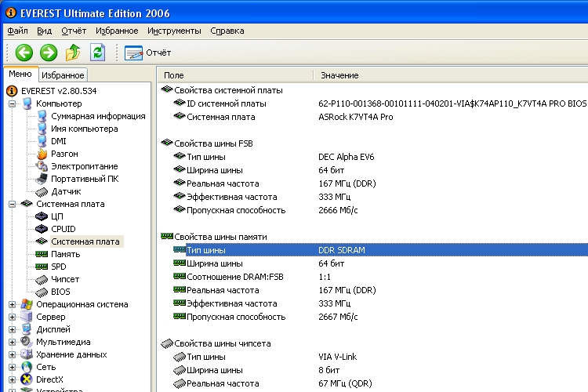Click the Дисплей monitor icon

27,329
